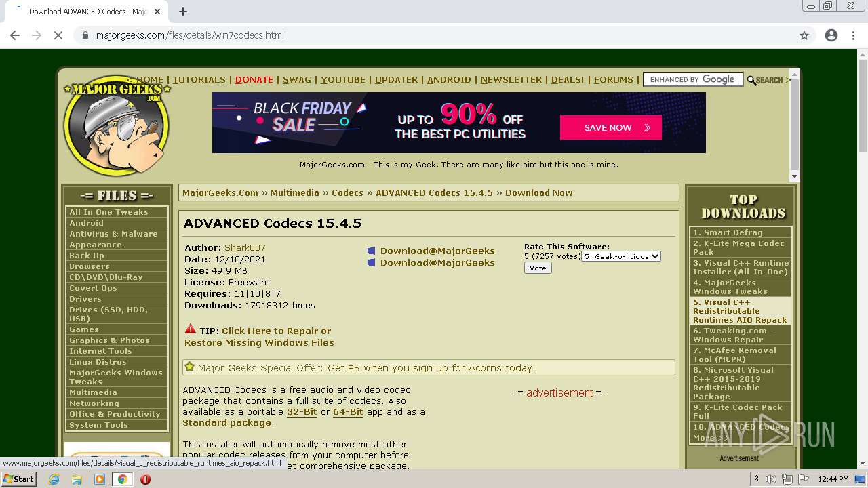Open All In One Tweaks category
This screenshot has height=488, width=868.
(x=117, y=212)
